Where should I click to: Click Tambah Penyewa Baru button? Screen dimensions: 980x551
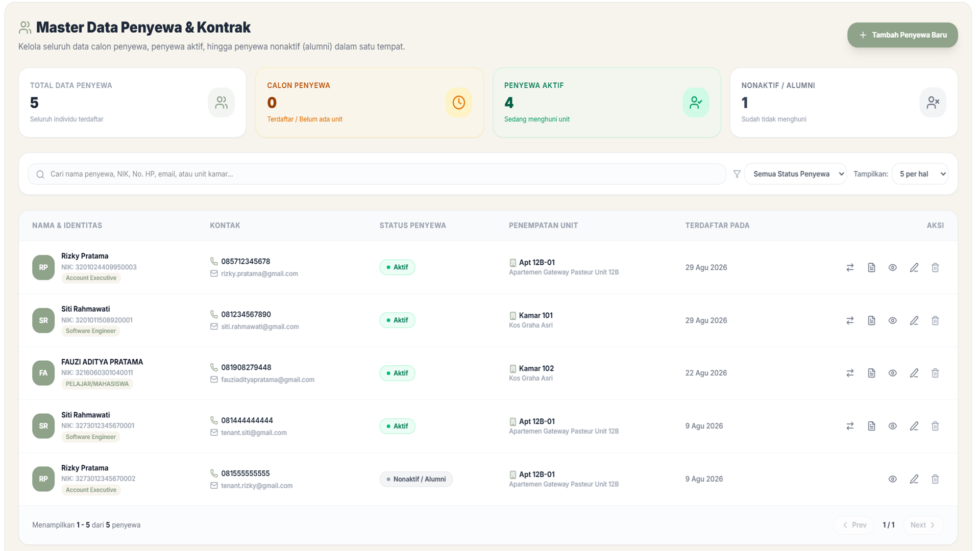[902, 35]
